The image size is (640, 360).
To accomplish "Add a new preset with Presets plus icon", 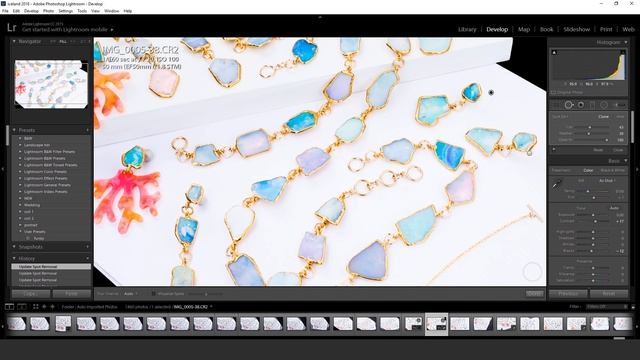I will click(87, 130).
